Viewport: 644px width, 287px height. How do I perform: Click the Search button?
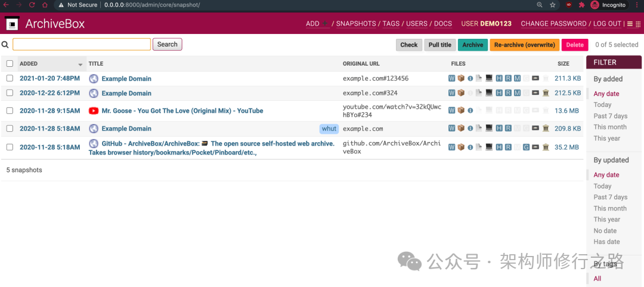tap(167, 44)
